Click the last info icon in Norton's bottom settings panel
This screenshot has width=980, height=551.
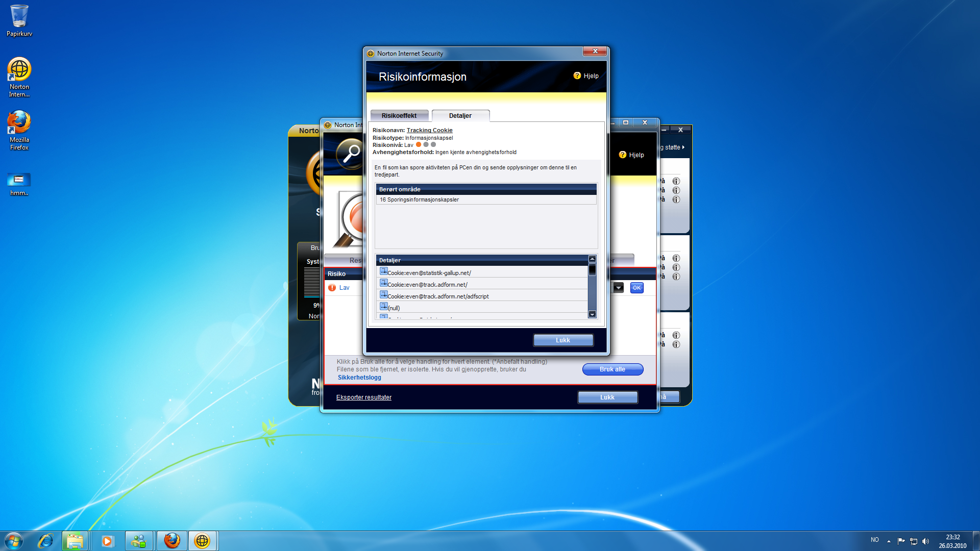click(676, 344)
